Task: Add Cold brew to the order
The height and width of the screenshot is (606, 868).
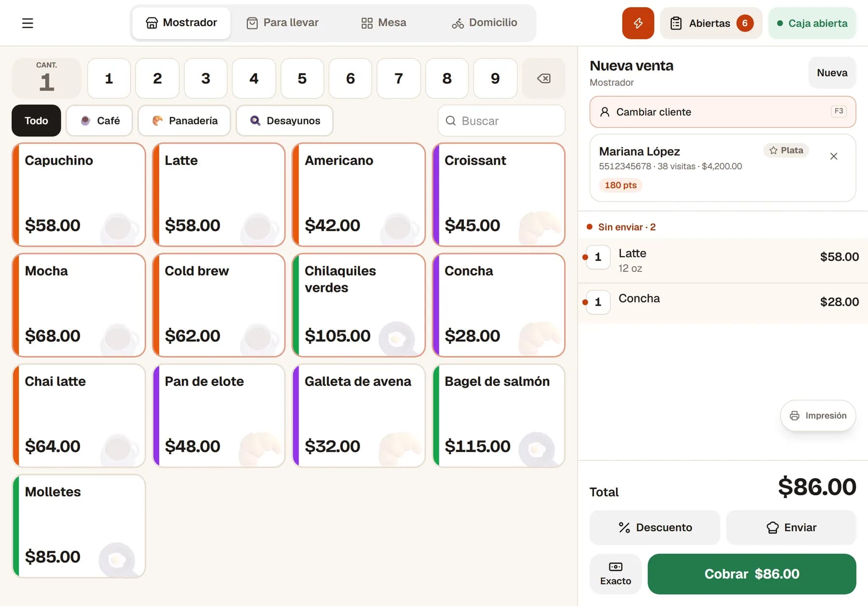Action: pyautogui.click(x=218, y=305)
